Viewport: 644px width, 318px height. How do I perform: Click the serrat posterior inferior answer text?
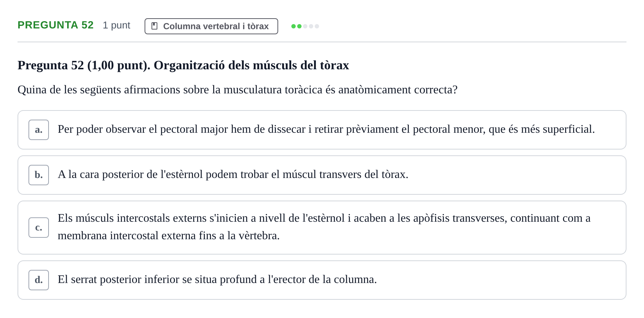click(217, 279)
